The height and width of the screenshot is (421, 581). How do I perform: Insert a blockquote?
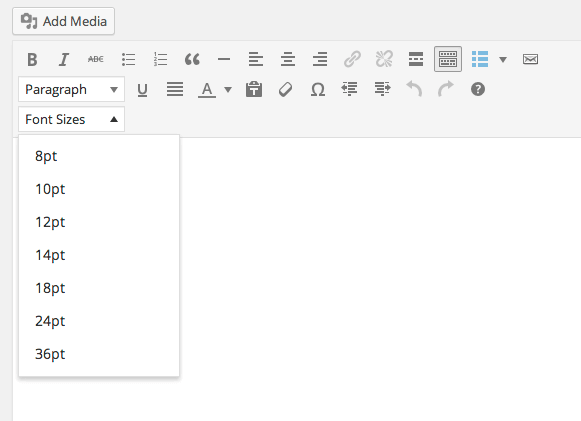tap(192, 59)
